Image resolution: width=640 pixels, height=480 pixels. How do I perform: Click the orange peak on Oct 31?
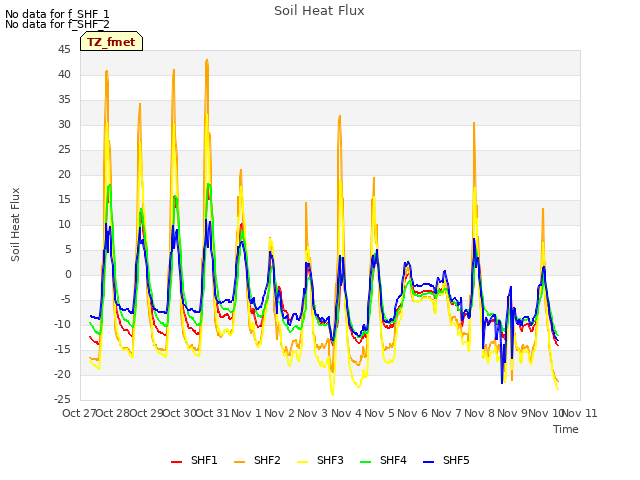coord(207,60)
